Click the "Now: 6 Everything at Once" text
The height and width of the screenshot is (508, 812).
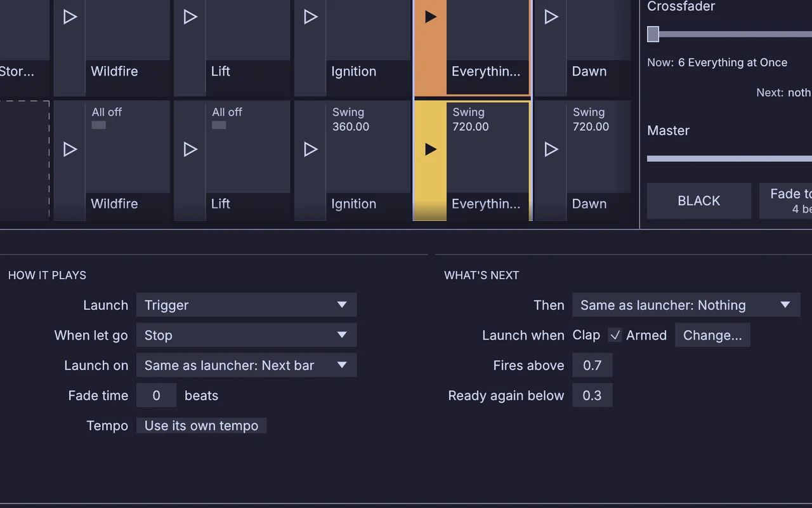click(x=717, y=62)
